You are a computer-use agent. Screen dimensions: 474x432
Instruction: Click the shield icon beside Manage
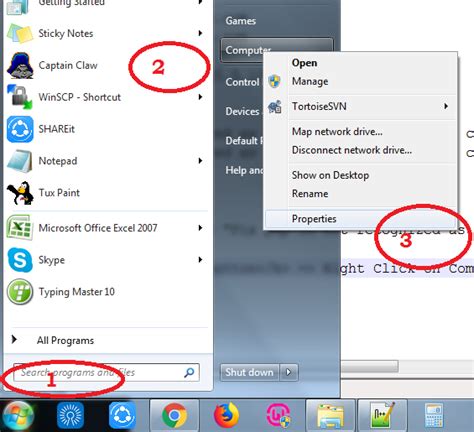coord(274,81)
